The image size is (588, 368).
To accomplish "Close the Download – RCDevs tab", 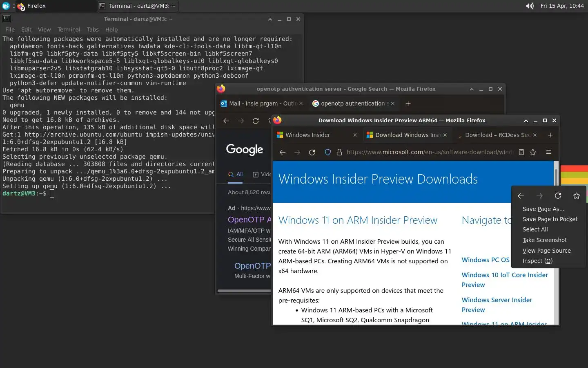I will 535,135.
